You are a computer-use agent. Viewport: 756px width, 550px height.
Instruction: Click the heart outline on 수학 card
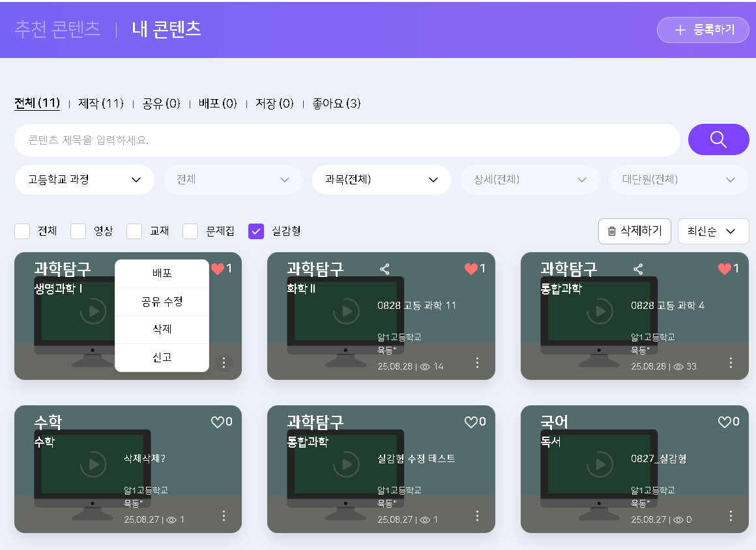coord(218,422)
